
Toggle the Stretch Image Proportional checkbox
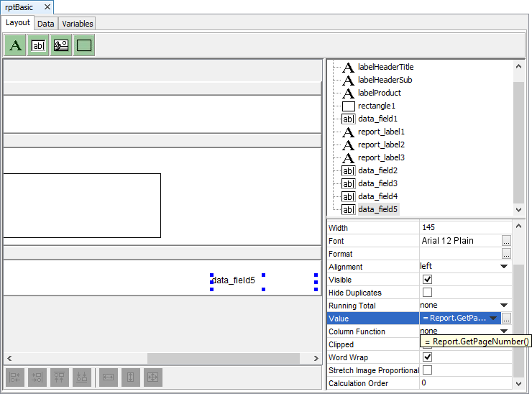point(427,370)
